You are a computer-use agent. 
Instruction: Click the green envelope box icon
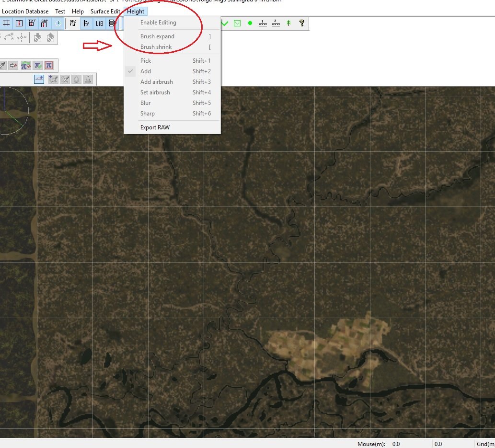[237, 23]
